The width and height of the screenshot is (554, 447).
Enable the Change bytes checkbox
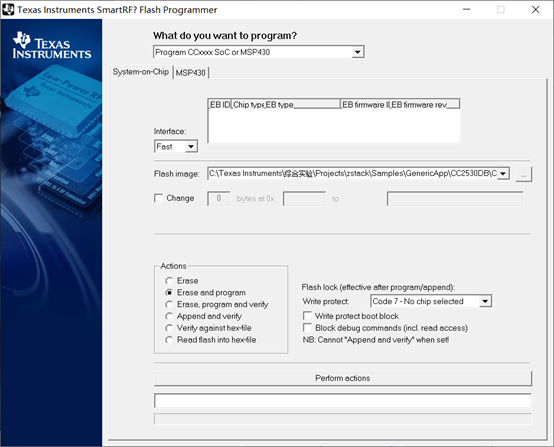158,198
